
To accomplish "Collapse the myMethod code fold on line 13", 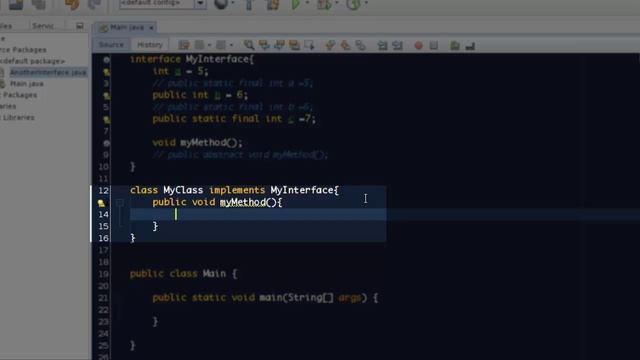I will tap(120, 202).
